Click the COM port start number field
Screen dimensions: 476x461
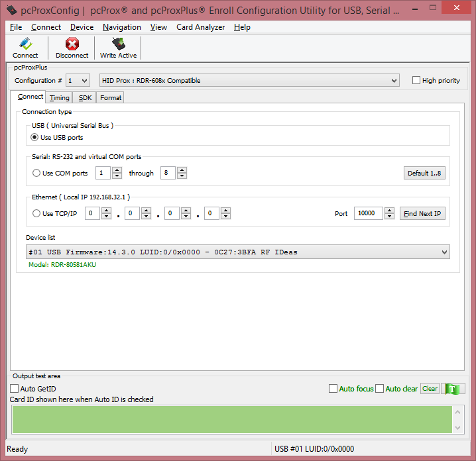pos(103,173)
